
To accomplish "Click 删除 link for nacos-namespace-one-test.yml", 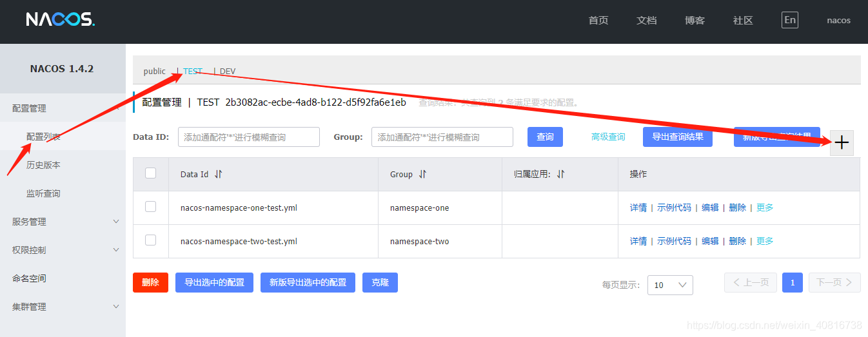I will (x=737, y=207).
